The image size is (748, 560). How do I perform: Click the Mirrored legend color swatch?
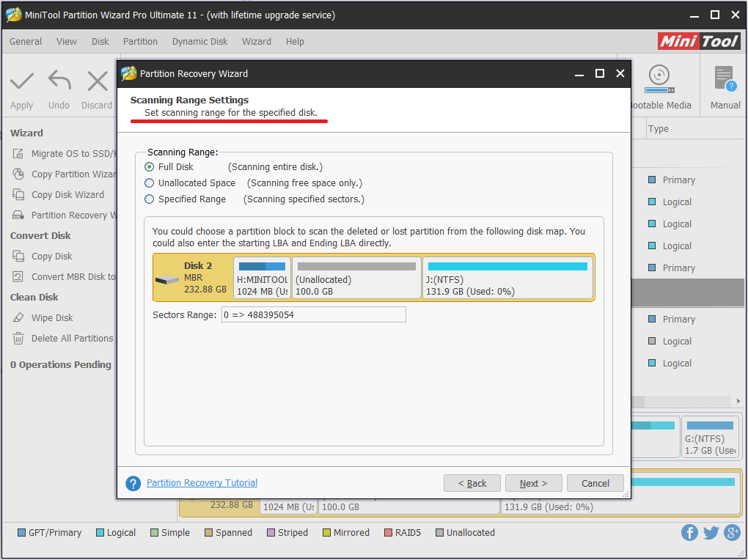tap(326, 533)
